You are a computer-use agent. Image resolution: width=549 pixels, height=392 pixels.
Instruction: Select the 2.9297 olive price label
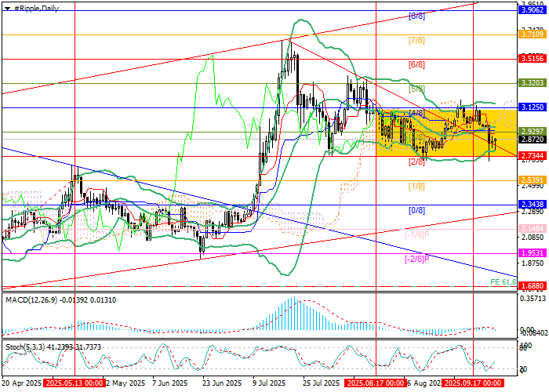[x=533, y=132]
